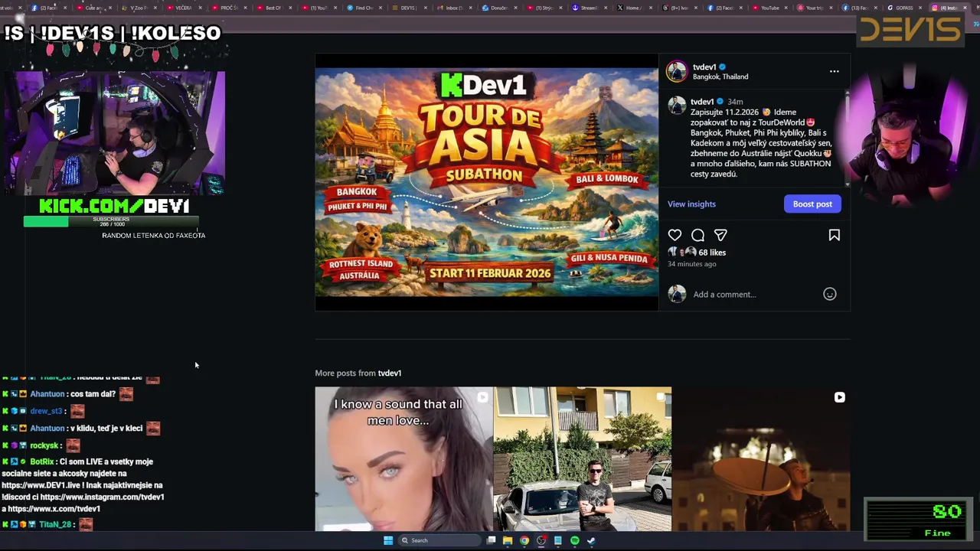Open the man with car post thumbnail
The width and height of the screenshot is (980, 551).
coord(583,459)
